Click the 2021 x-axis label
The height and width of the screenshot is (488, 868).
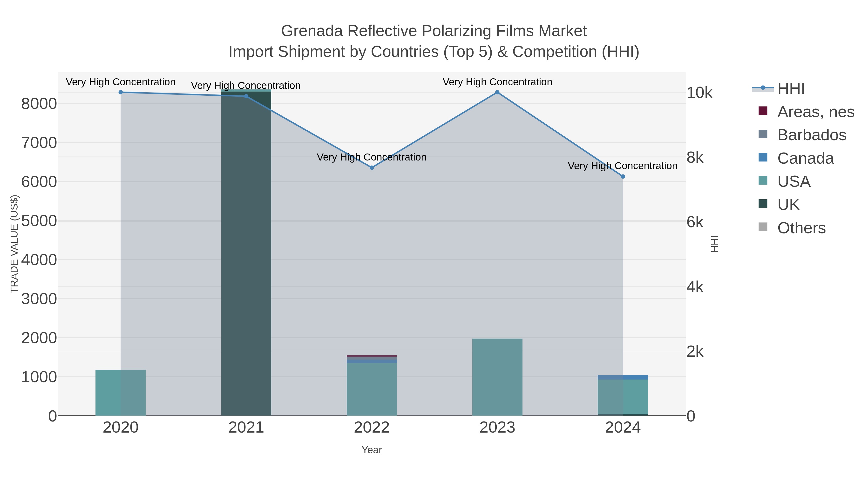coord(246,428)
